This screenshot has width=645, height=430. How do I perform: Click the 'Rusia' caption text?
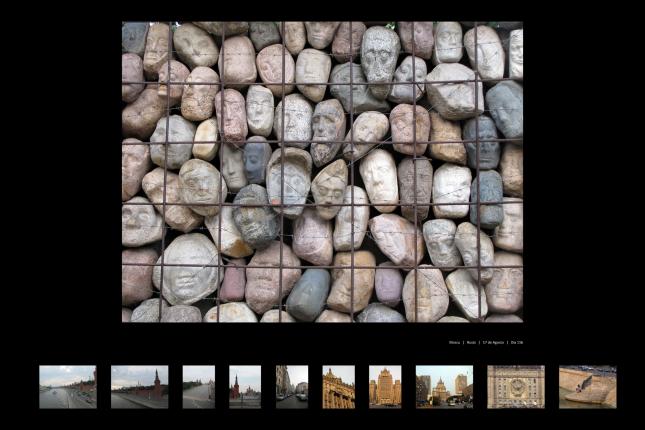click(x=471, y=342)
